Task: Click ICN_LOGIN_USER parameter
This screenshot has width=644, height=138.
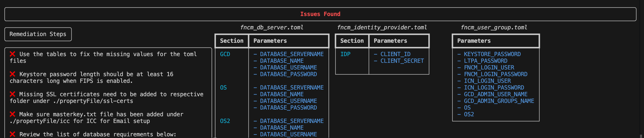Action: [487, 81]
